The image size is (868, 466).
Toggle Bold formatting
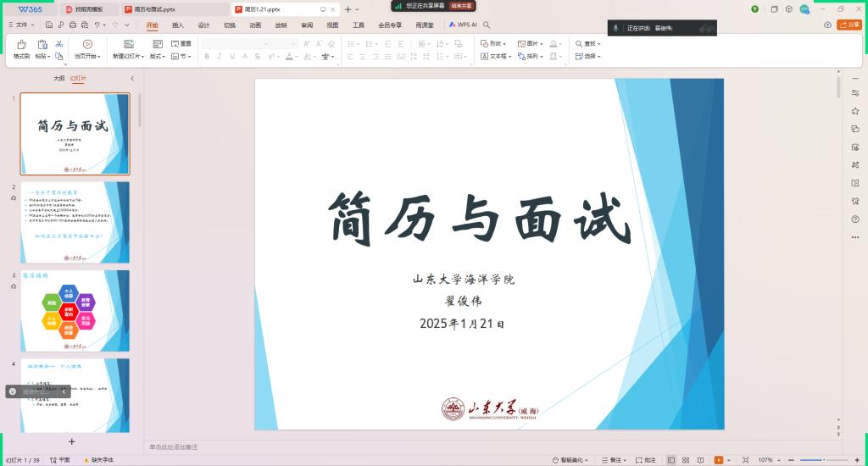click(x=207, y=57)
